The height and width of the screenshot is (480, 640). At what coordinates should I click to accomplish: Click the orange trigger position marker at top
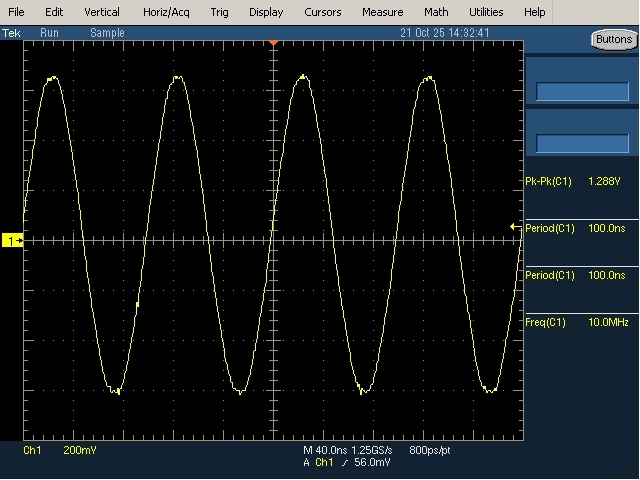tap(272, 43)
